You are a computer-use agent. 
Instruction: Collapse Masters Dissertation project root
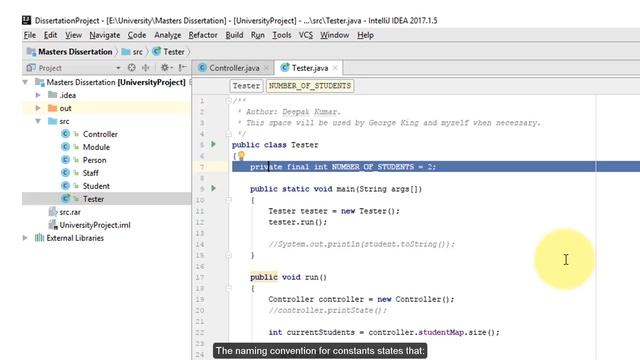pyautogui.click(x=25, y=82)
